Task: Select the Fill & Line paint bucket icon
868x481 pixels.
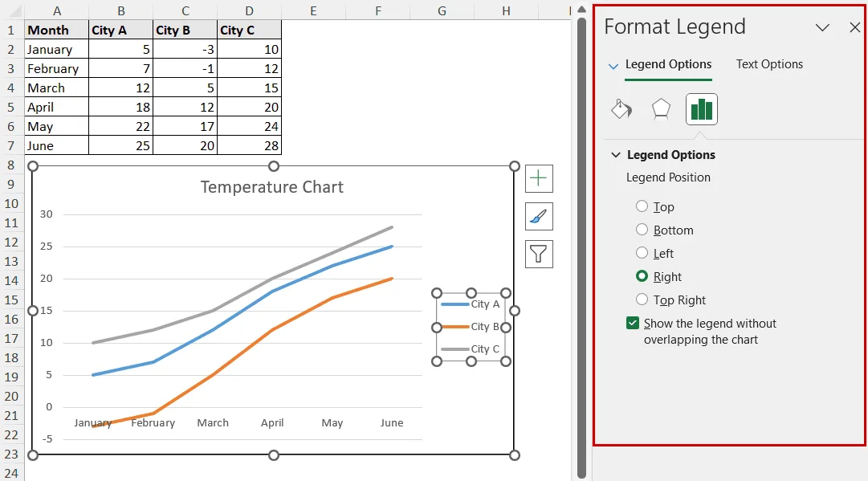Action: (621, 109)
